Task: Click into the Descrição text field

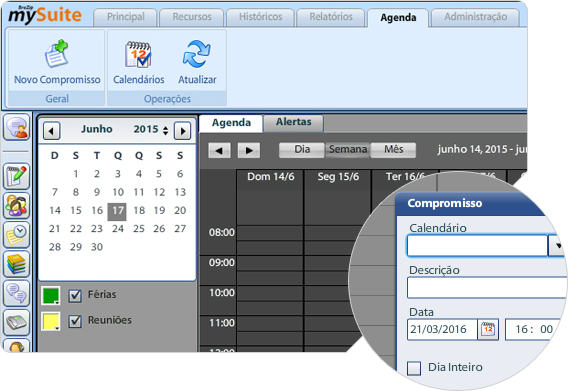Action: [x=487, y=288]
